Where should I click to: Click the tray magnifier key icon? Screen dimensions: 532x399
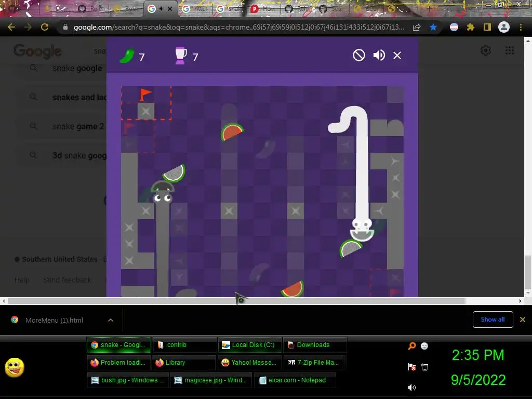coord(411,346)
